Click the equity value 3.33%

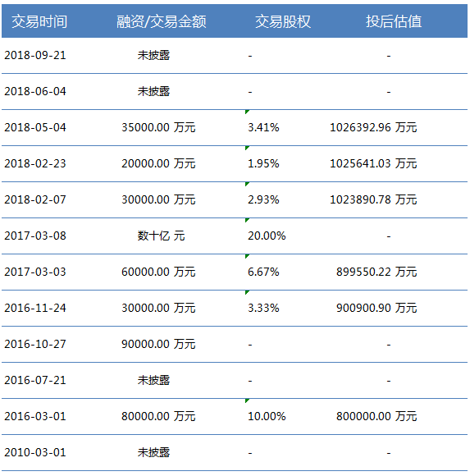(x=263, y=308)
